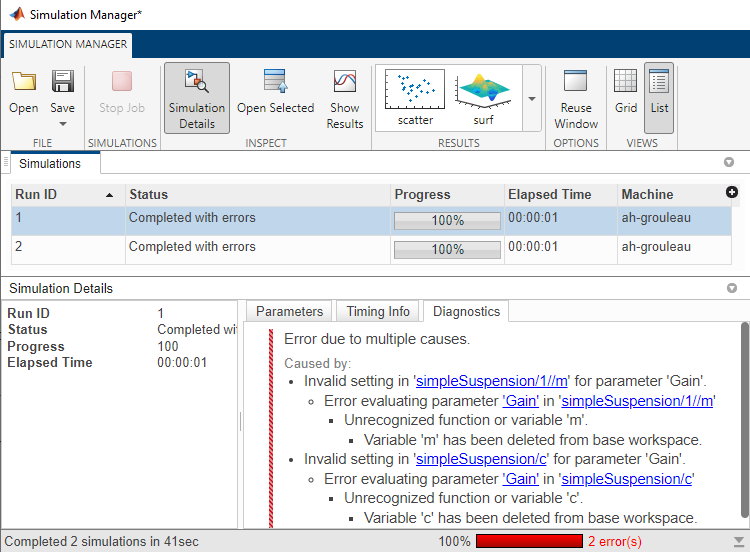Switch to the Parameters tab
This screenshot has width=750, height=552.
289,311
